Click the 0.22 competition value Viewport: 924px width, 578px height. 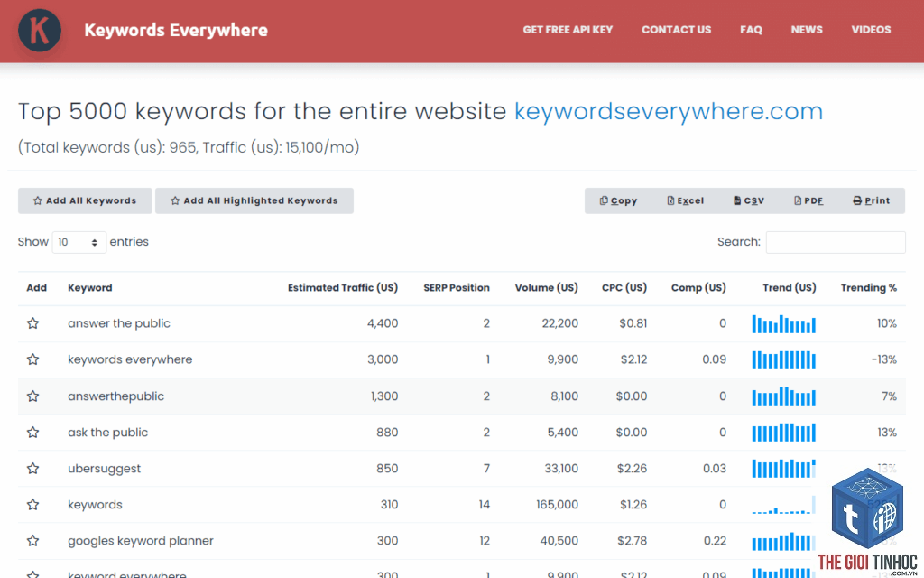[715, 541]
